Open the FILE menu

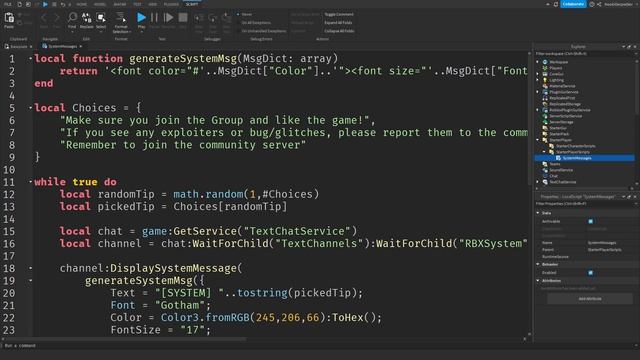click(x=8, y=4)
